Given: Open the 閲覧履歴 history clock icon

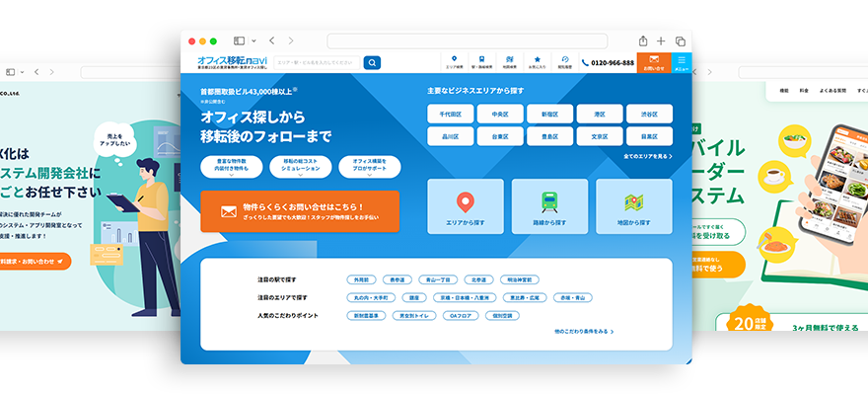Looking at the screenshot, I should point(565,62).
